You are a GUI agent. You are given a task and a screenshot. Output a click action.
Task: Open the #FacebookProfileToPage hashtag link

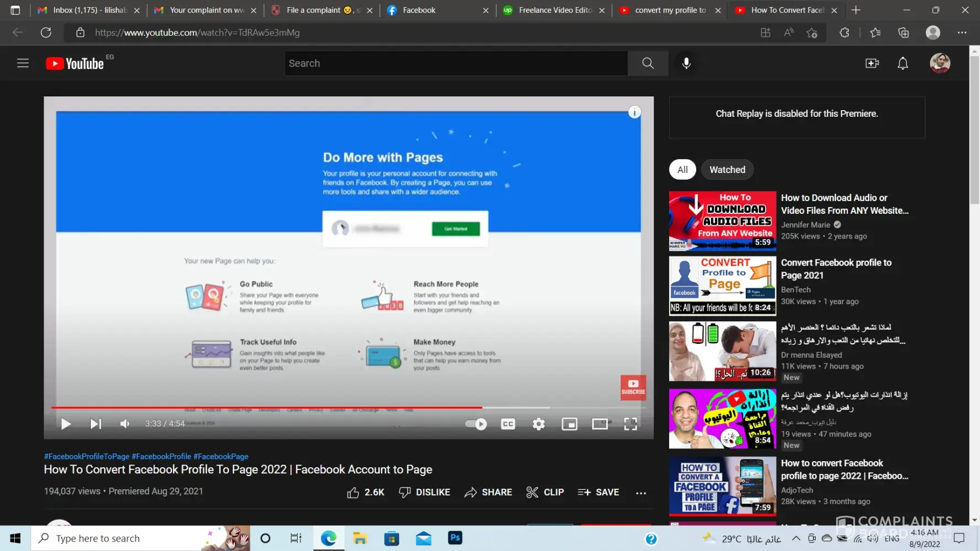(87, 456)
